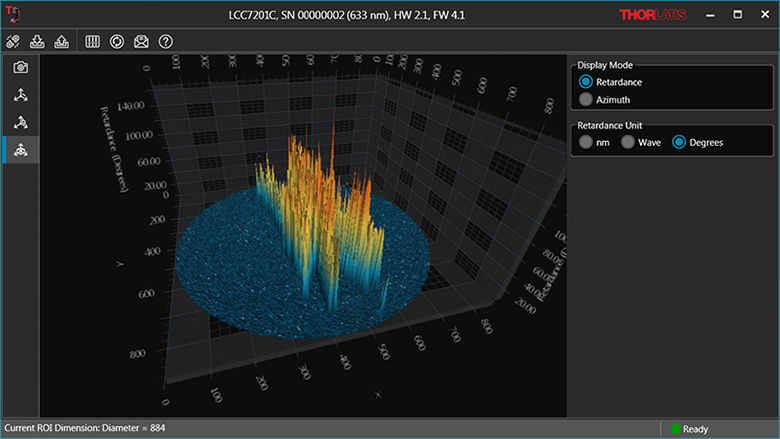Select the Retardance display mode
This screenshot has width=780, height=439.
click(x=586, y=82)
